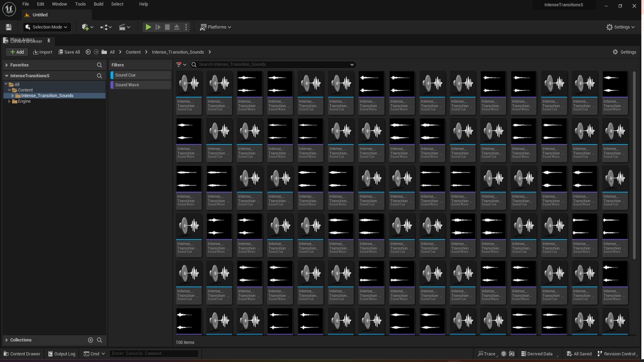Open the Blueprints toolbar menu
The height and width of the screenshot is (362, 644).
(x=106, y=27)
